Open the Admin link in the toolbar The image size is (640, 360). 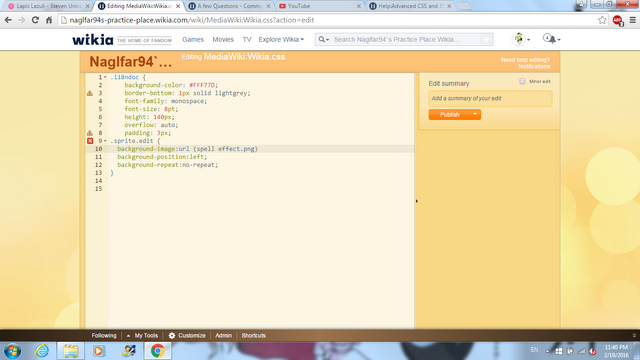223,336
